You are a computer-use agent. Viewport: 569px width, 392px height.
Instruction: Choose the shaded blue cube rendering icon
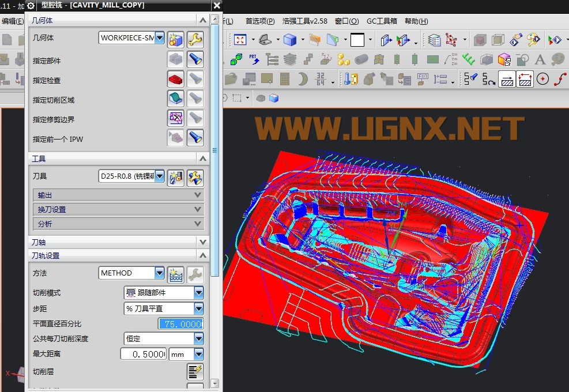coord(290,40)
